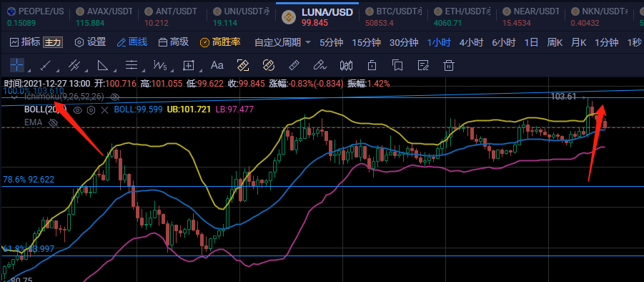Remove BOLL indicator with X icon

(105, 110)
